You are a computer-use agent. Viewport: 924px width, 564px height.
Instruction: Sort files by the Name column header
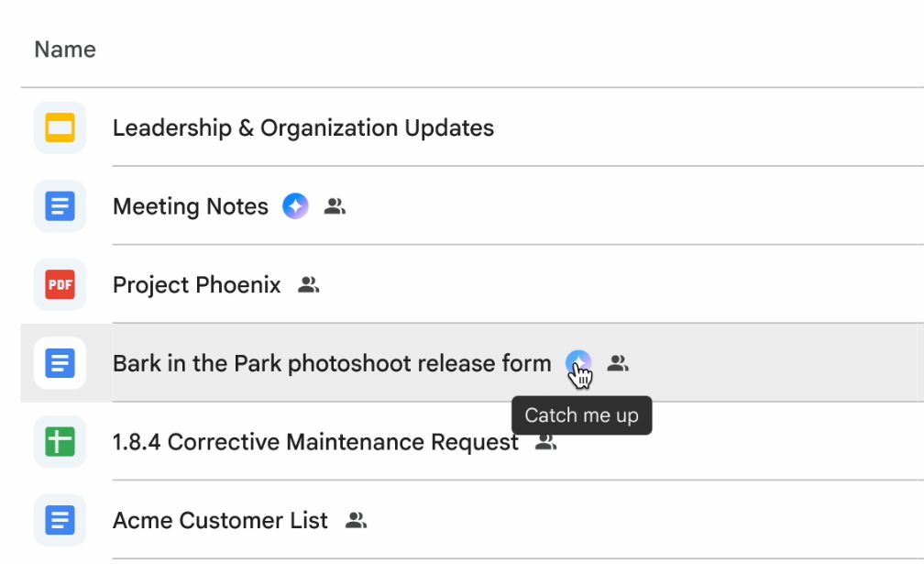[x=64, y=49]
